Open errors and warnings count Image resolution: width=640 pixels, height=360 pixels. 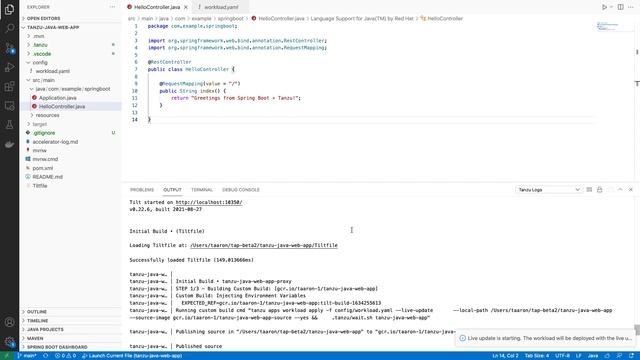coord(66,356)
